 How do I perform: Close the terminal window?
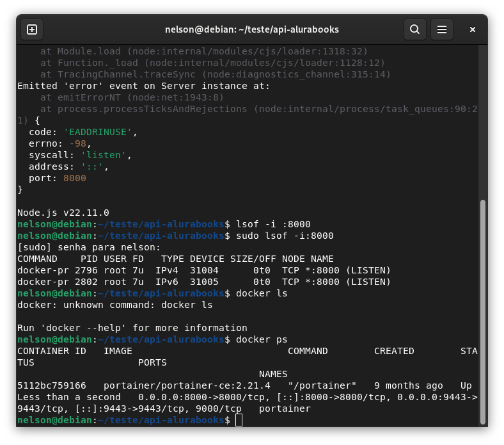472,29
